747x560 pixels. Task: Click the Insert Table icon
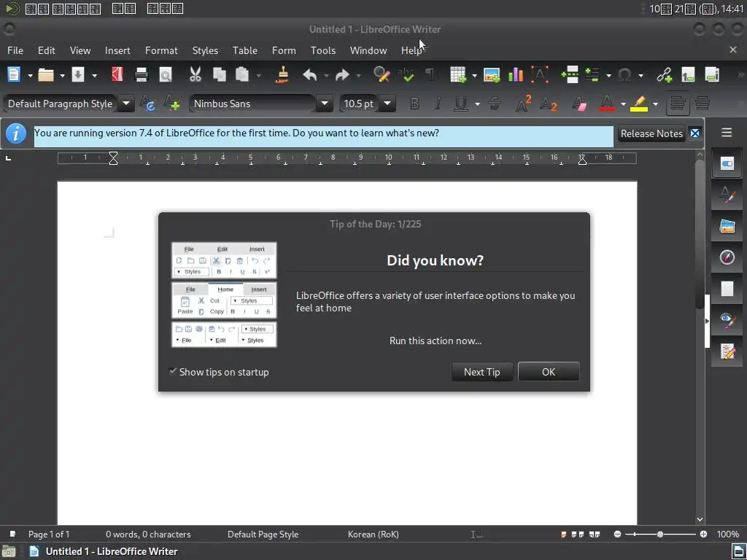(x=458, y=75)
